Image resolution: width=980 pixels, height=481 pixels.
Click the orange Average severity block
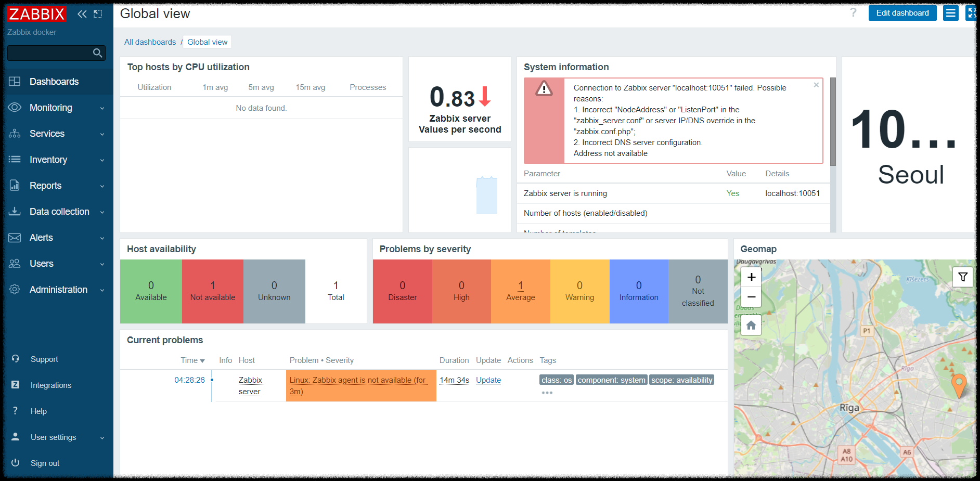(521, 291)
